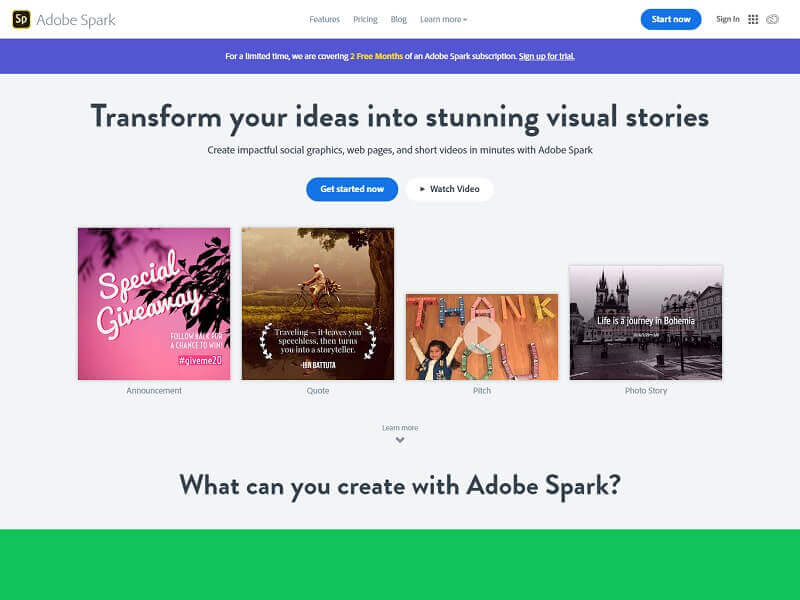Click the Creative Cloud icon
This screenshot has width=800, height=600.
click(772, 19)
